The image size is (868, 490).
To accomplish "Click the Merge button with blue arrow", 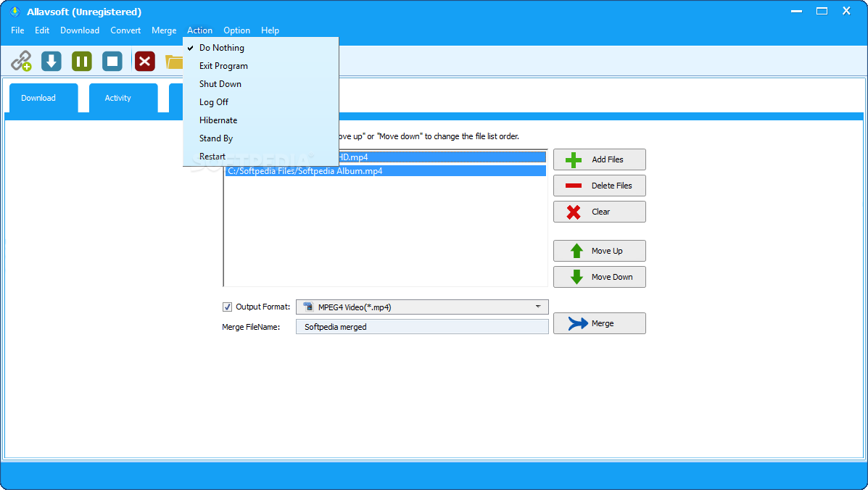I will (x=600, y=323).
